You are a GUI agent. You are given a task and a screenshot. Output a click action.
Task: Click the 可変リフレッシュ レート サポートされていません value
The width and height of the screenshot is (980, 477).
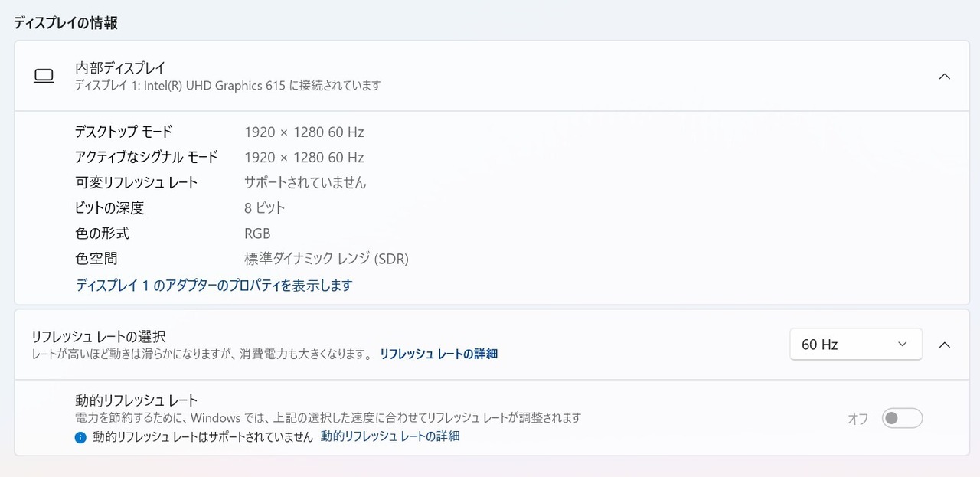click(x=305, y=182)
